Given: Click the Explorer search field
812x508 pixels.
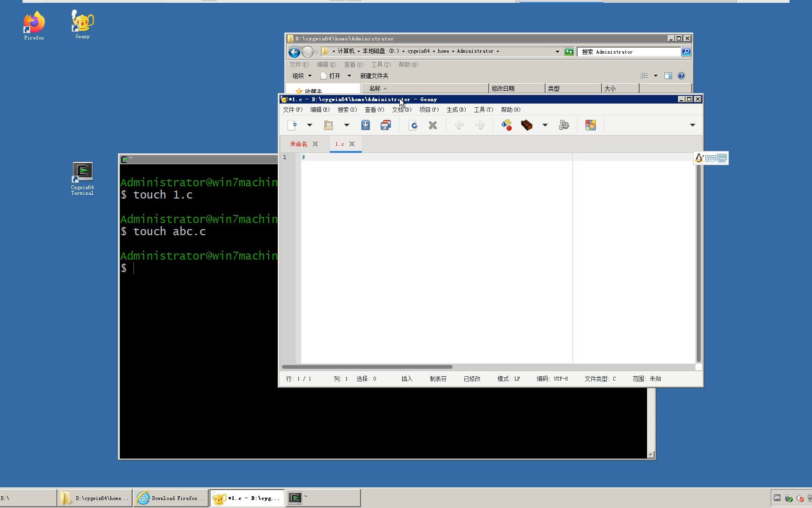Looking at the screenshot, I should point(629,52).
